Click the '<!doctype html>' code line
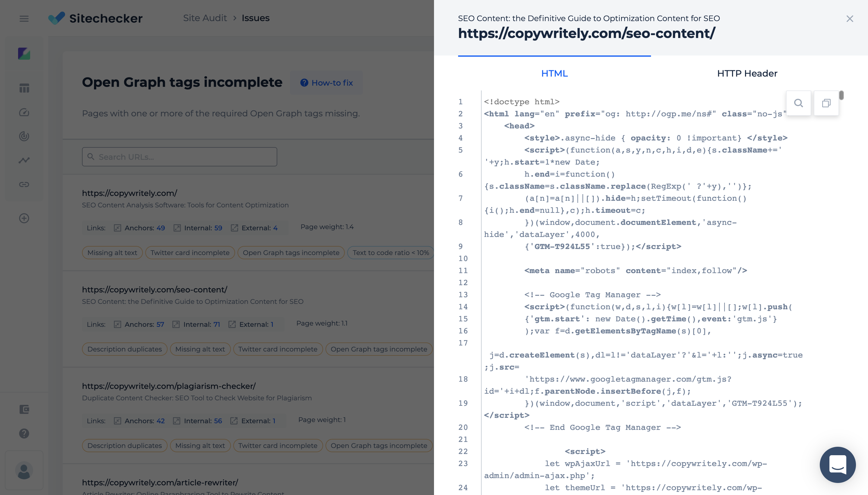Screen dimensions: 868x495 coord(522,102)
